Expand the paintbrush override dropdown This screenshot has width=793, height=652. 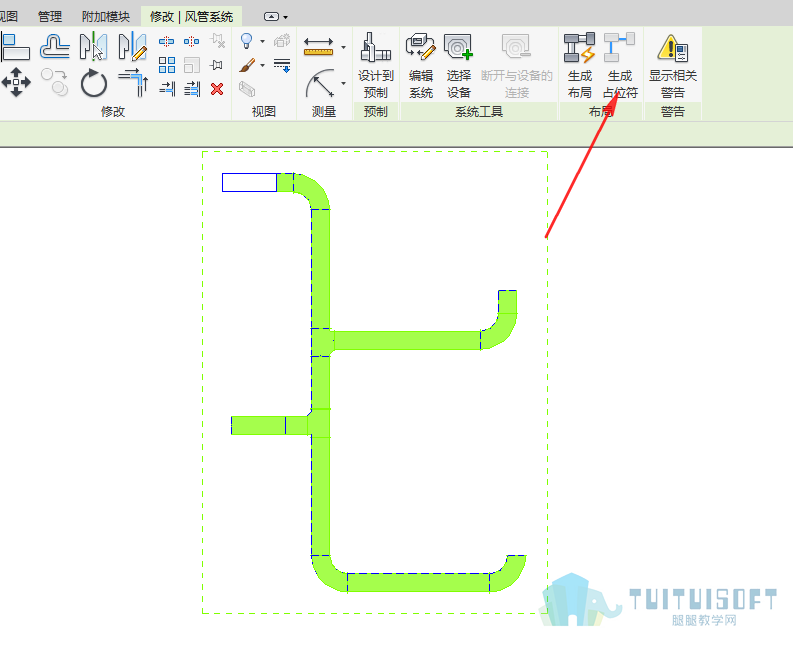click(262, 65)
